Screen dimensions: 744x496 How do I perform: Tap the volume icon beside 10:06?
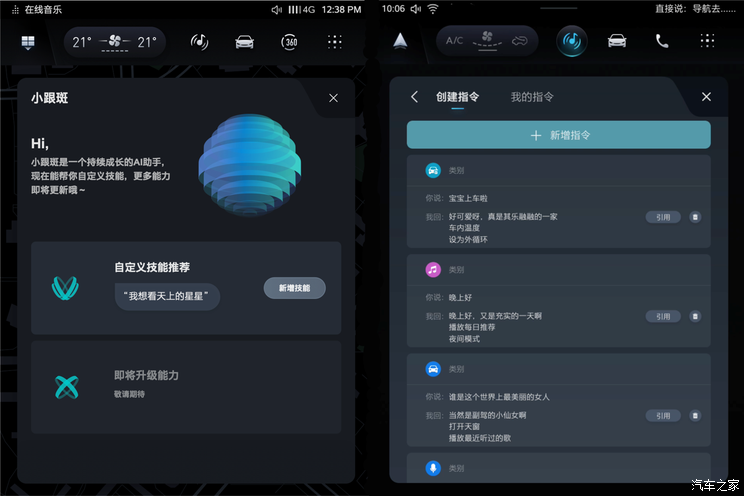point(416,9)
